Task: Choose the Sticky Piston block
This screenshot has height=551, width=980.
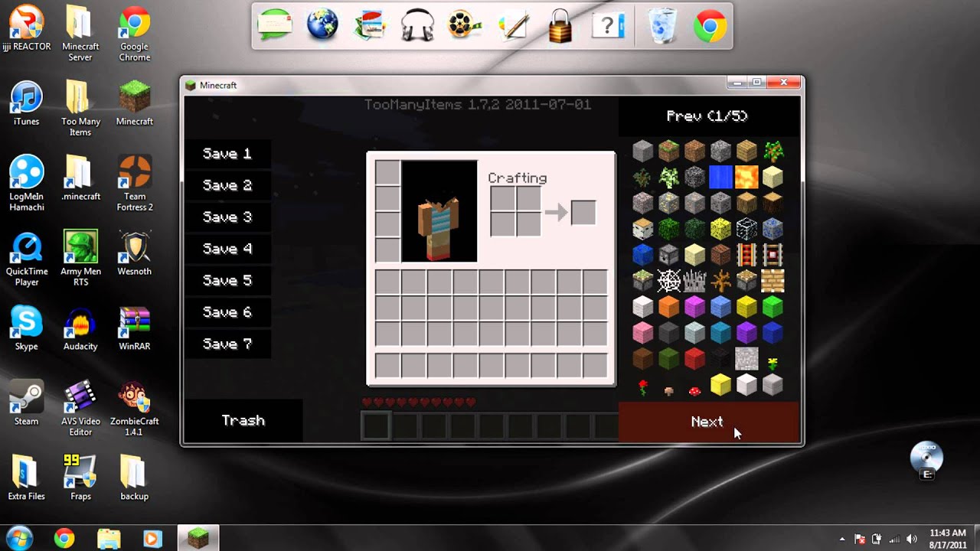Action: point(642,281)
